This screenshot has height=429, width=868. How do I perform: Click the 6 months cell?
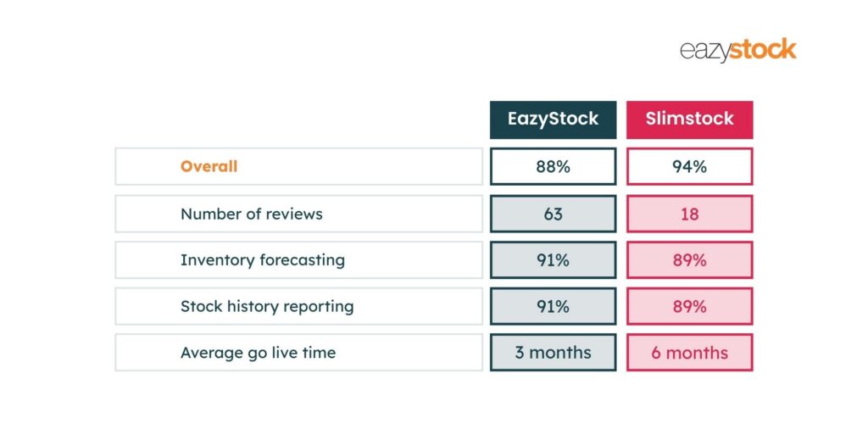click(x=689, y=353)
